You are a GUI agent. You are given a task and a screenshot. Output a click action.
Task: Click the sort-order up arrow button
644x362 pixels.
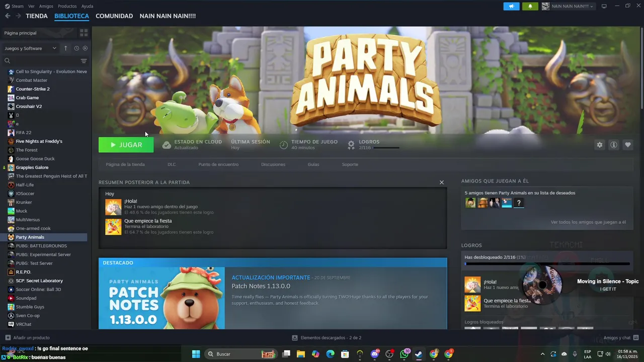65,48
